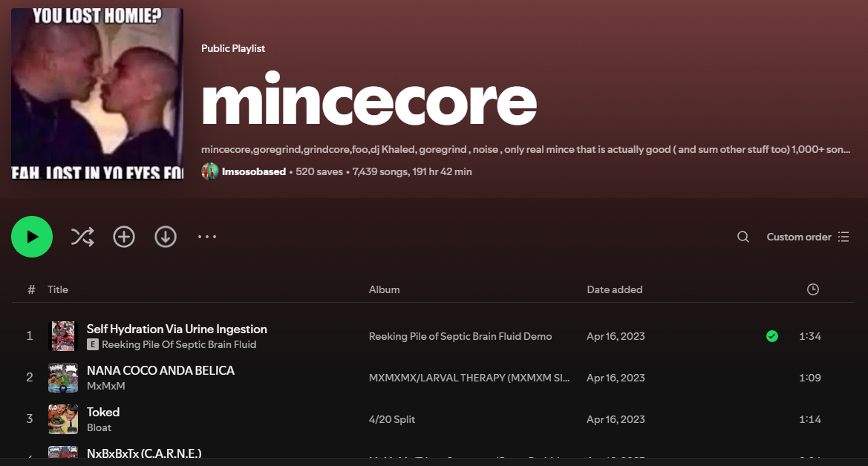Select the NxBxBxTx (C.A.R.N.E.) track

coord(144,453)
